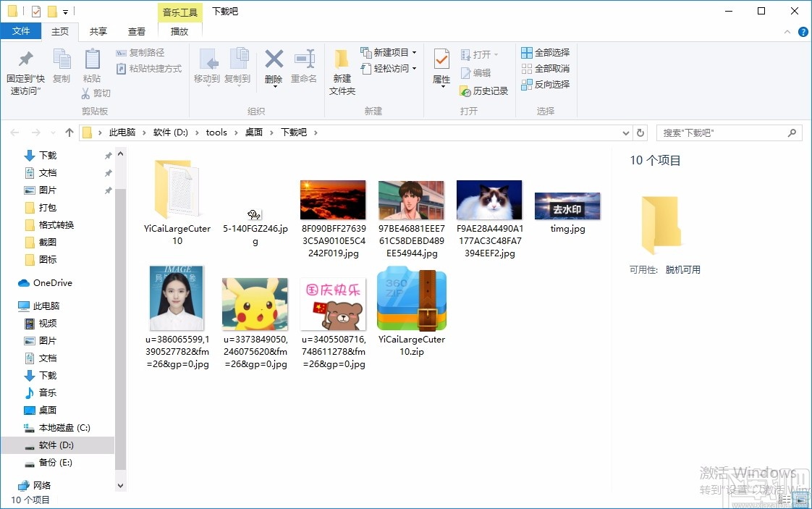The width and height of the screenshot is (812, 509).
Task: Open the timg.jpg watermark image thumbnail
Action: coord(567,206)
